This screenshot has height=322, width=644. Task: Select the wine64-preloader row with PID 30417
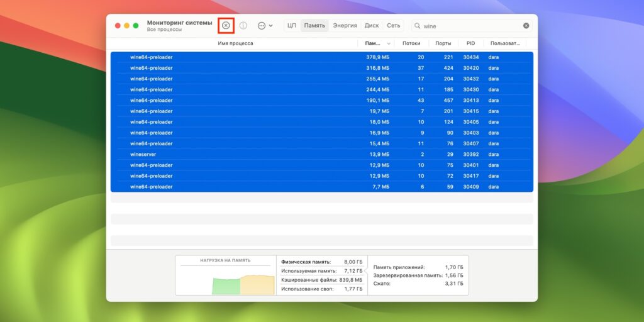point(322,176)
